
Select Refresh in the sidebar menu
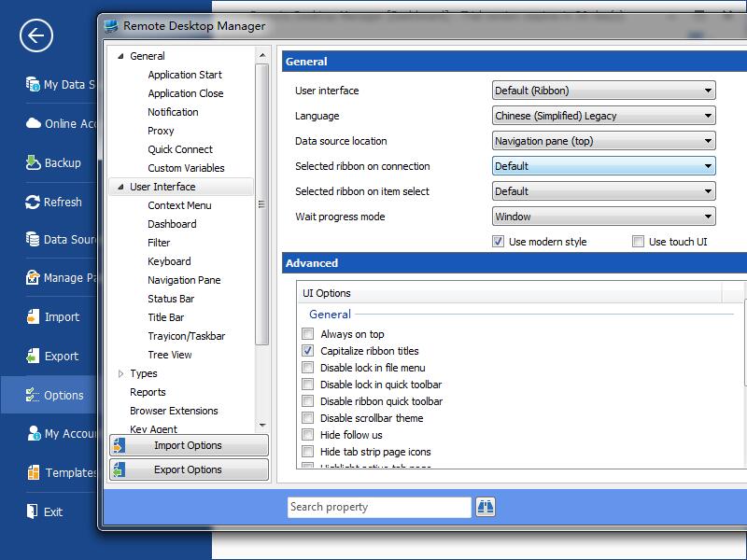[63, 202]
